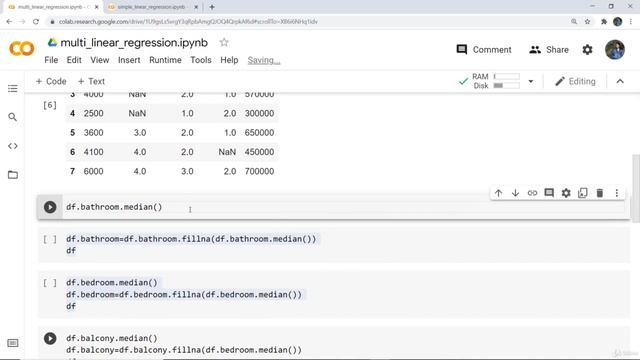Open notebook settings gear in header
The image size is (640, 360).
pyautogui.click(x=587, y=50)
